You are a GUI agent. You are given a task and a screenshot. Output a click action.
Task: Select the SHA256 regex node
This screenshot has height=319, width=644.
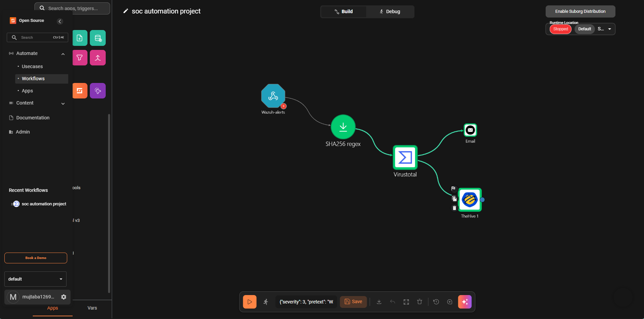click(343, 127)
